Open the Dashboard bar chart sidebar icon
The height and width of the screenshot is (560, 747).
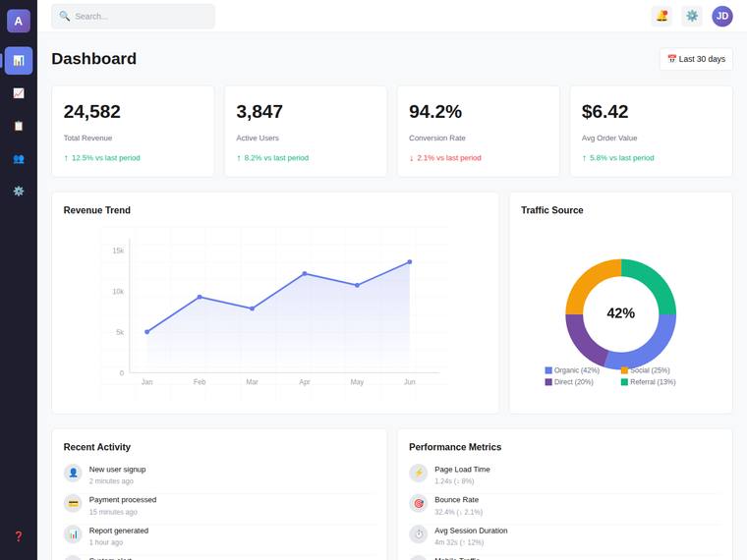click(x=19, y=61)
